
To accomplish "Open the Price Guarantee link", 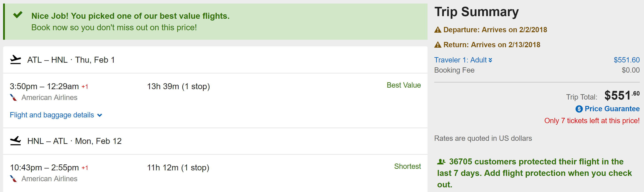I will tap(612, 109).
